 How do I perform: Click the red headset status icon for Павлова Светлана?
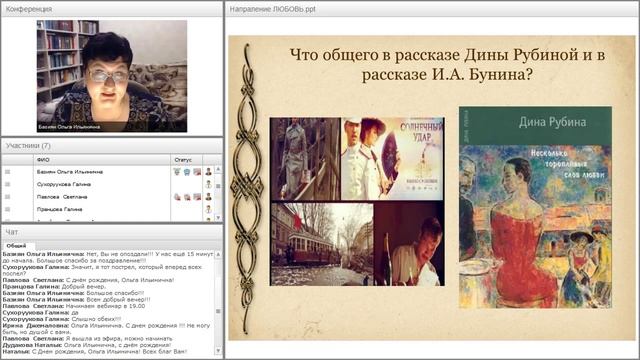click(x=187, y=197)
